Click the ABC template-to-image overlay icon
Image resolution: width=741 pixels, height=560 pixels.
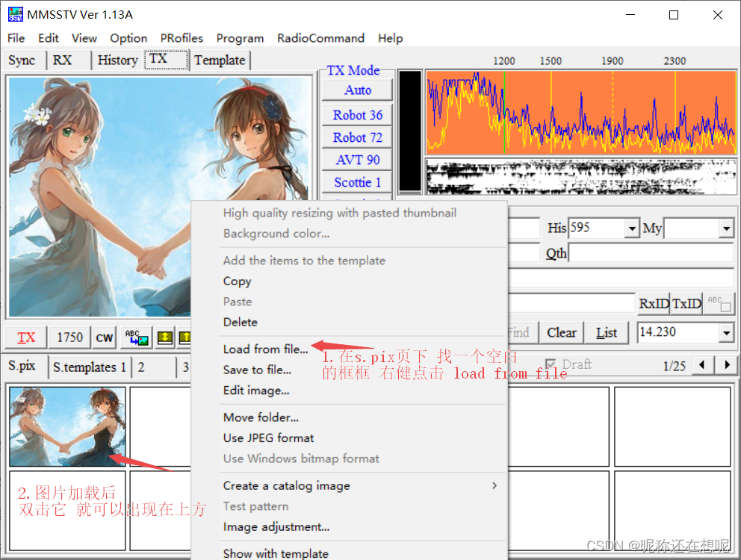137,337
